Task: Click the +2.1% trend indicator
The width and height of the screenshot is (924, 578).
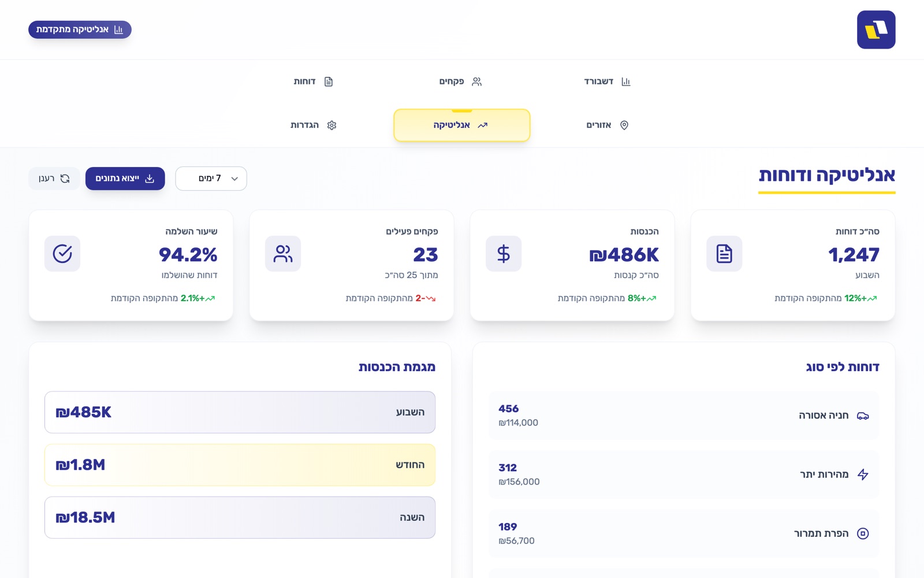Action: point(198,298)
